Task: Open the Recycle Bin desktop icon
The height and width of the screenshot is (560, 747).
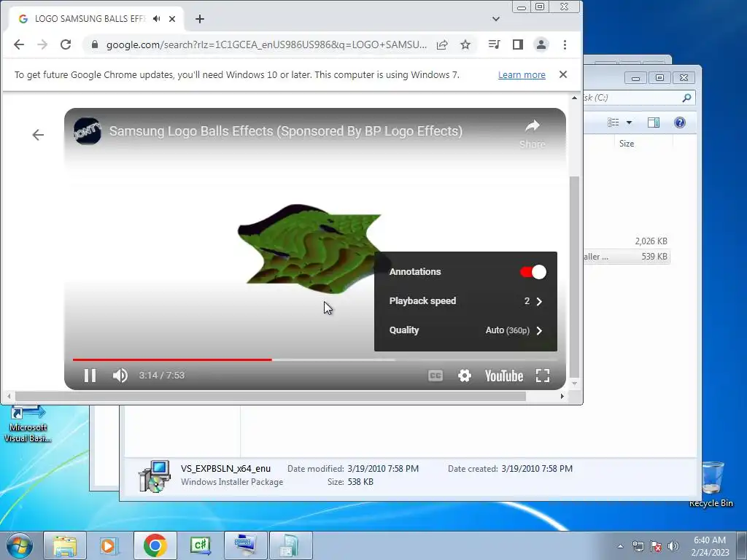Action: coord(711,484)
